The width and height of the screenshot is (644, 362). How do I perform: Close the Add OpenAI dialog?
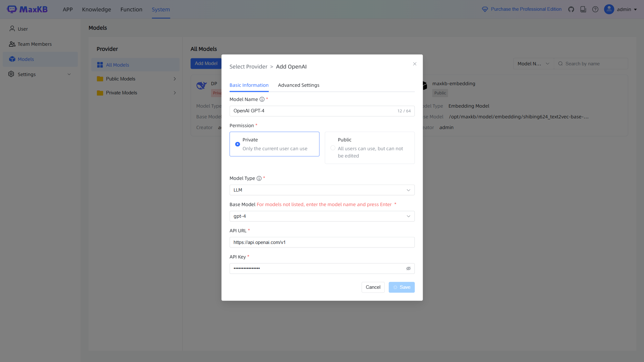click(414, 64)
